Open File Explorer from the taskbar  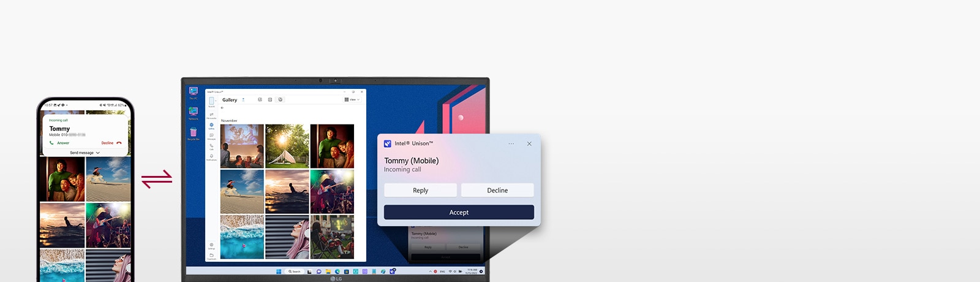click(328, 272)
